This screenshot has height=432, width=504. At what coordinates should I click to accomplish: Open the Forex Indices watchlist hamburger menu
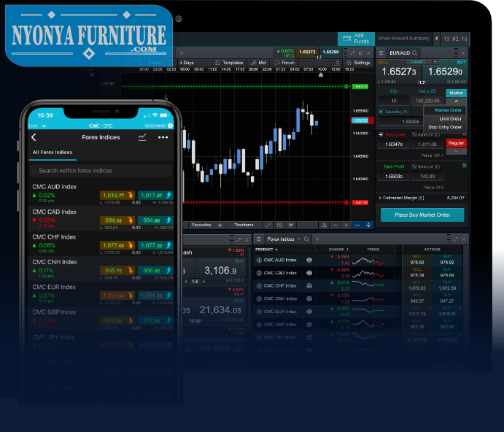pos(258,239)
